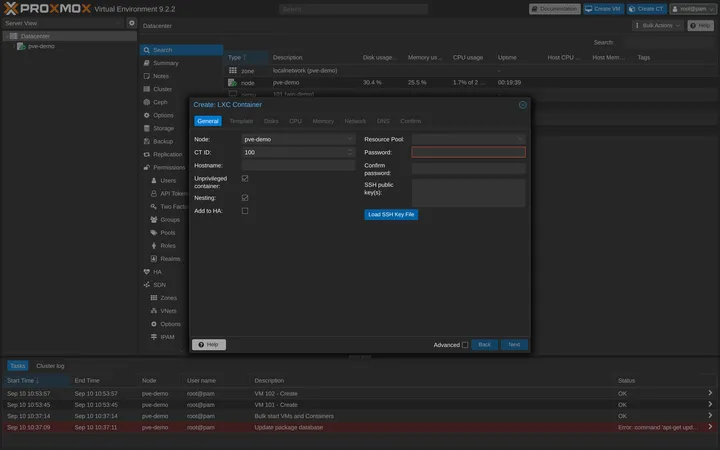The image size is (720, 450).
Task: Open the Groups page
Action: pyautogui.click(x=170, y=220)
